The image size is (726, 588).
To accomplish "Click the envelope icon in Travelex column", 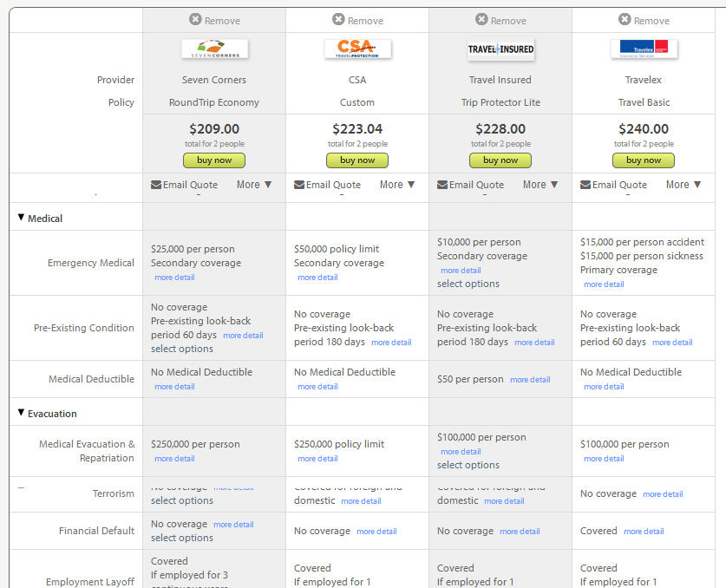I will 585,186.
